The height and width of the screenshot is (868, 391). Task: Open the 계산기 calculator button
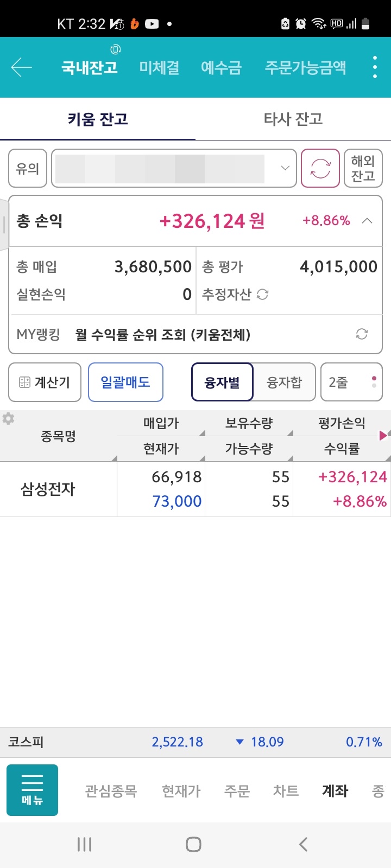[x=45, y=382]
